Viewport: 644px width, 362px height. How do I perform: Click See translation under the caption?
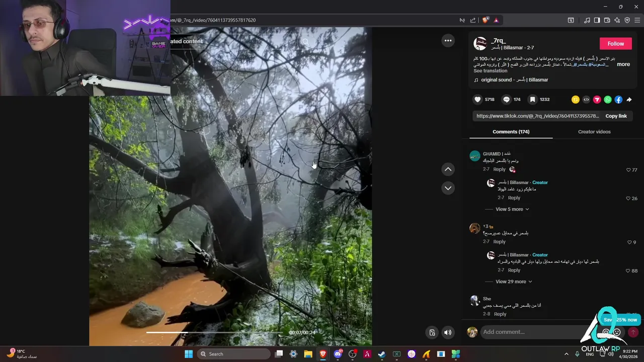tap(491, 71)
